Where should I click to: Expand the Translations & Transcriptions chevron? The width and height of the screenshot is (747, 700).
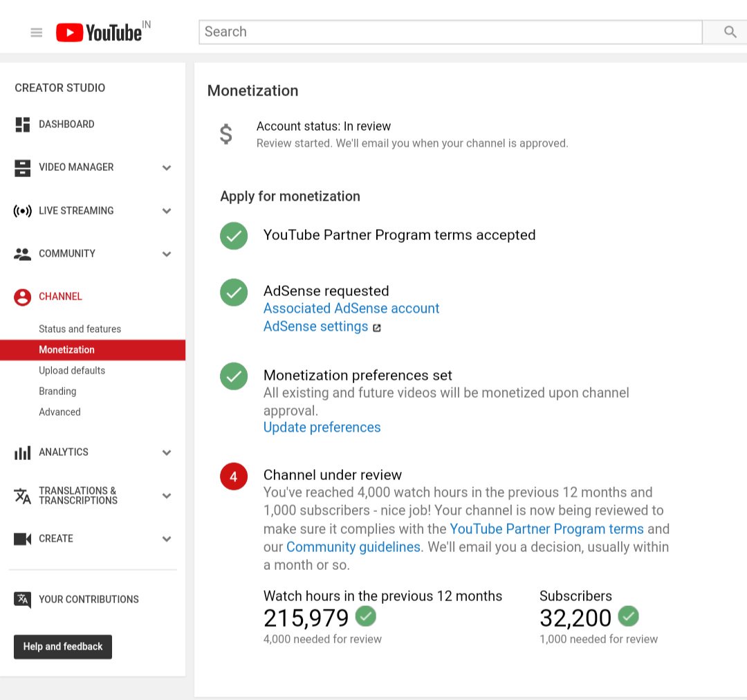pos(166,495)
